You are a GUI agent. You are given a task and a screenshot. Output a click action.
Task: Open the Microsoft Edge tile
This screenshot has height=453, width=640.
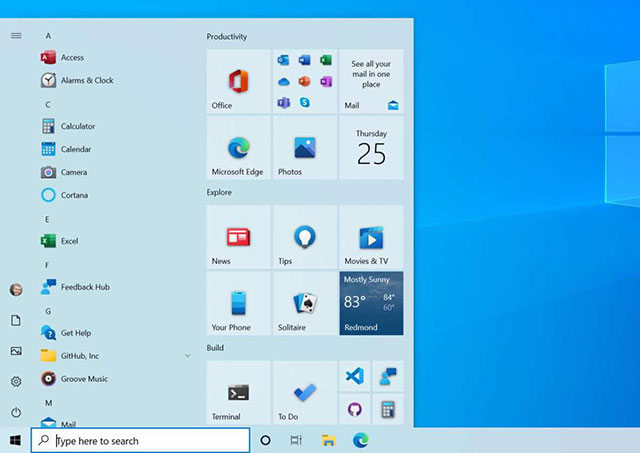[238, 148]
